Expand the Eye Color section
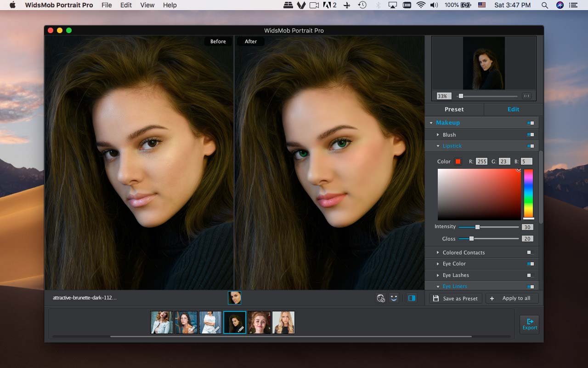Image resolution: width=588 pixels, height=368 pixels. (438, 264)
